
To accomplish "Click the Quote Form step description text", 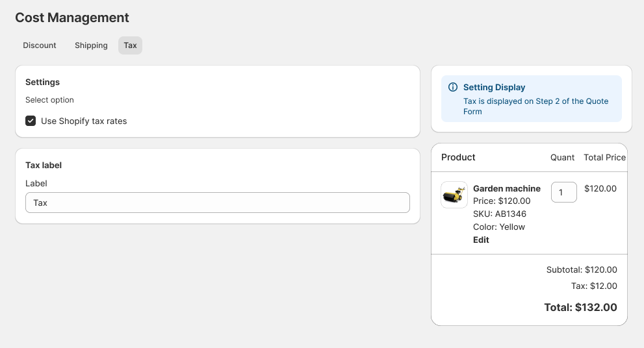I will (x=535, y=106).
